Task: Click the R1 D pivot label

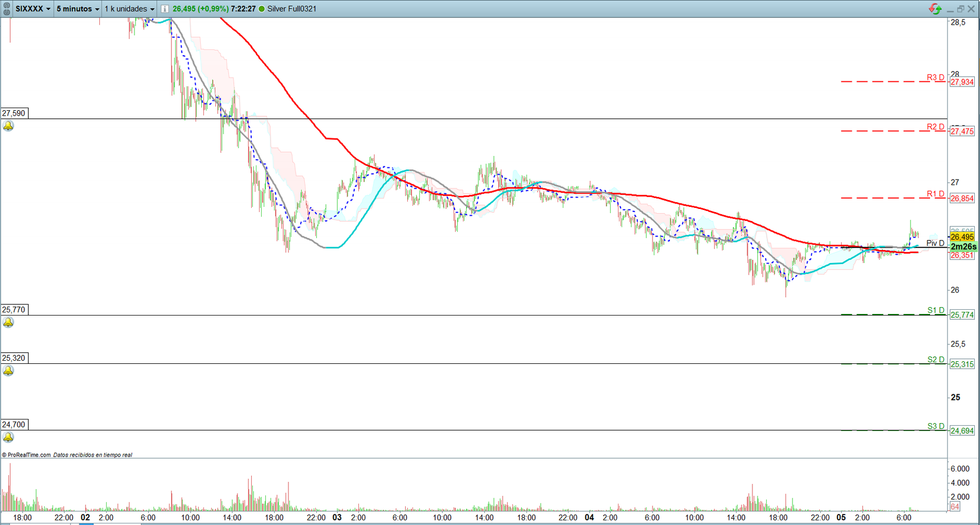Action: pyautogui.click(x=935, y=194)
